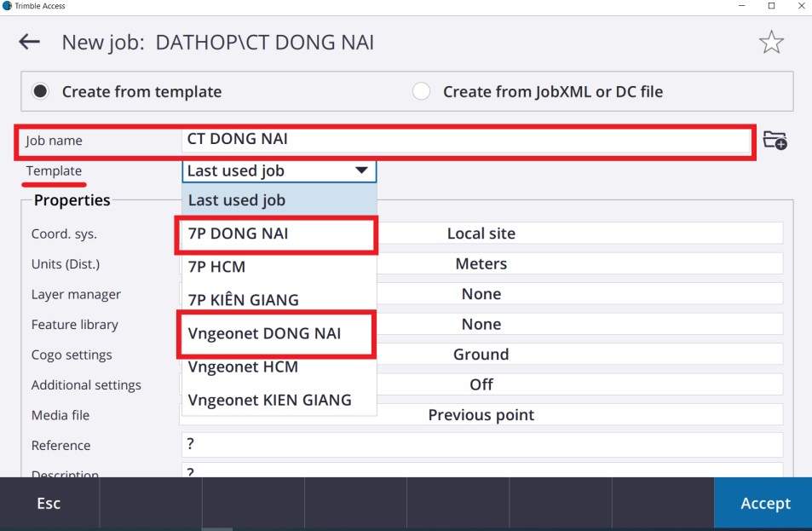The image size is (812, 531).
Task: Select the Vngeonet DONG NAI template
Action: click(x=279, y=333)
